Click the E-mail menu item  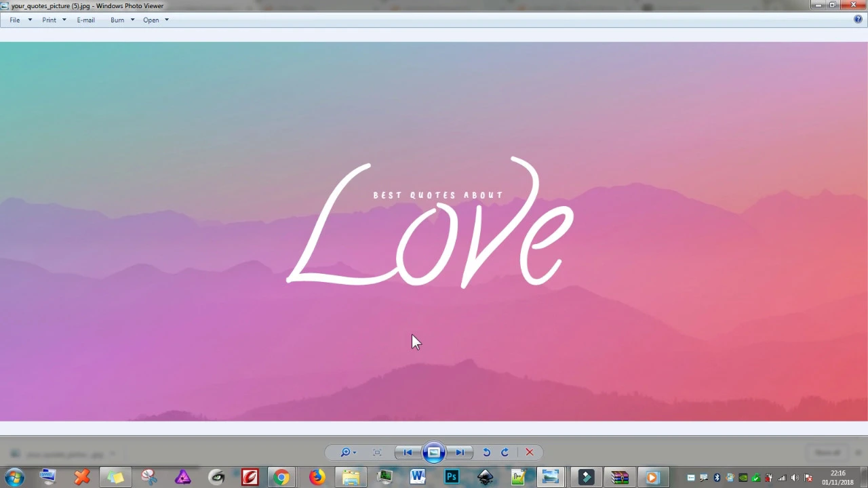pyautogui.click(x=85, y=20)
